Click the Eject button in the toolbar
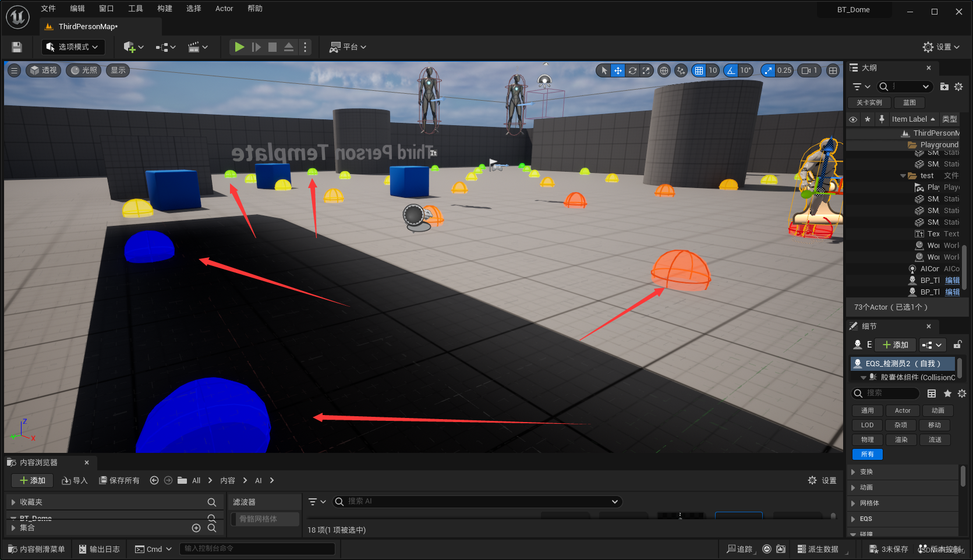The height and width of the screenshot is (560, 973). (289, 47)
